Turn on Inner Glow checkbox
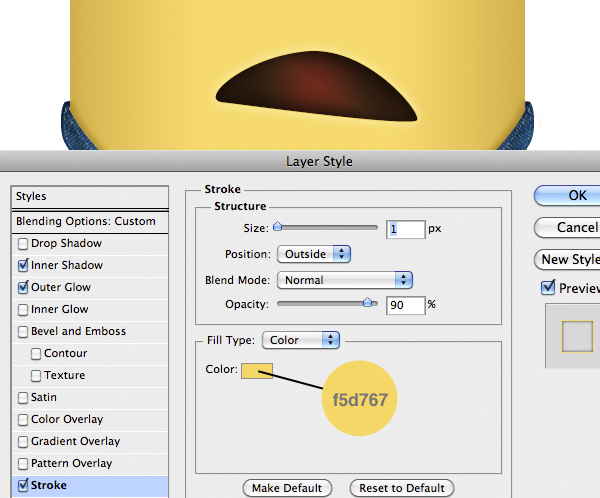The width and height of the screenshot is (600, 498). (22, 310)
